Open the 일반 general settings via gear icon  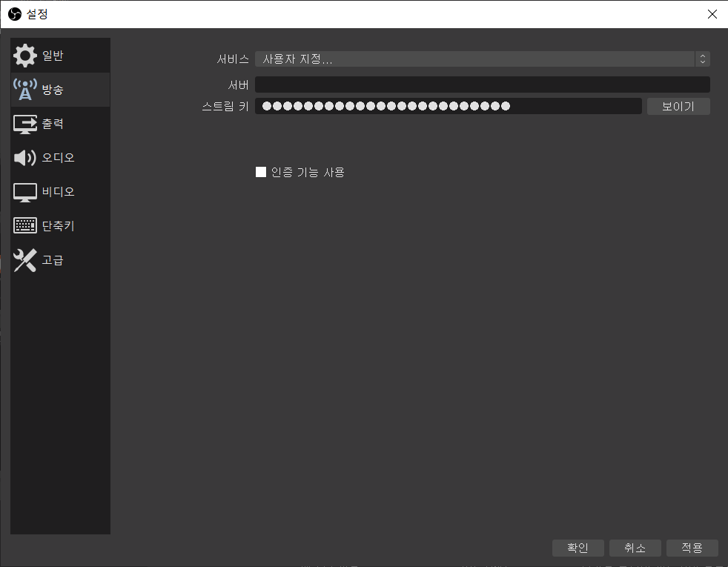pos(24,55)
